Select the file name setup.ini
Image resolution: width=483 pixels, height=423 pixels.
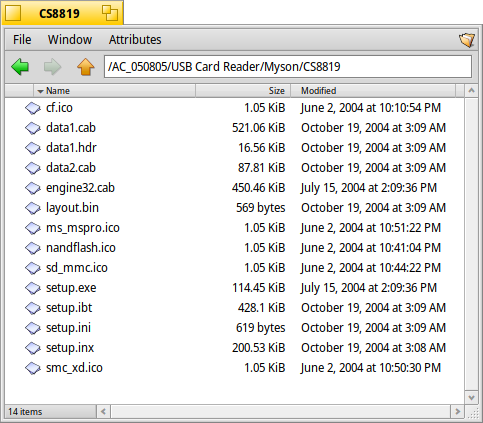(68, 328)
